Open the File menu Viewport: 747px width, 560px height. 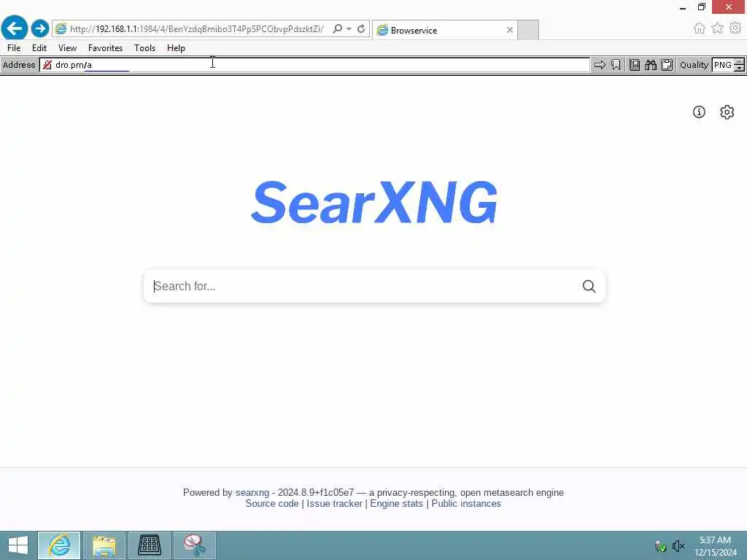[14, 47]
